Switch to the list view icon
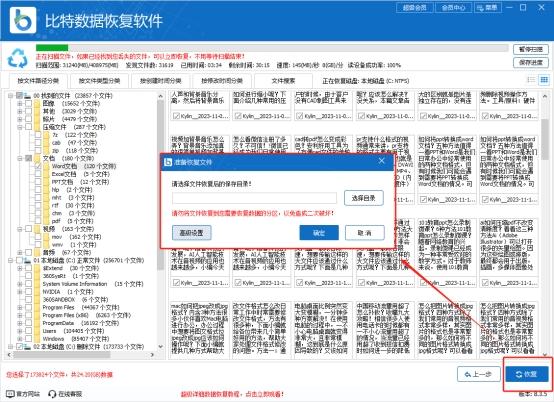Image resolution: width=554 pixels, height=402 pixels. pyautogui.click(x=531, y=80)
